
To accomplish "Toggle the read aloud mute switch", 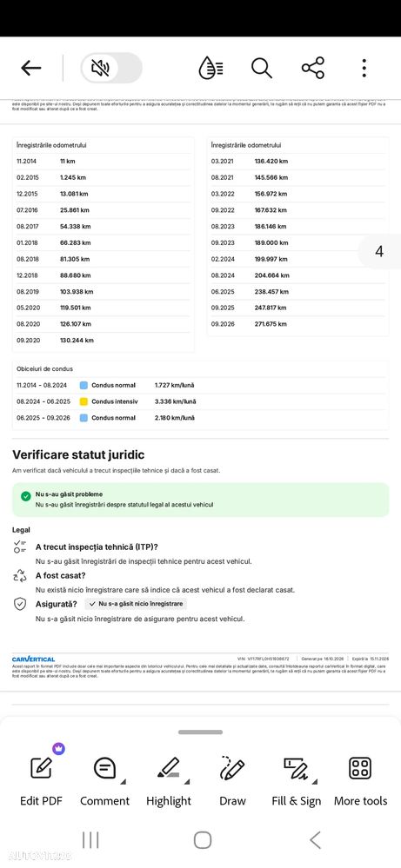I will pyautogui.click(x=111, y=68).
